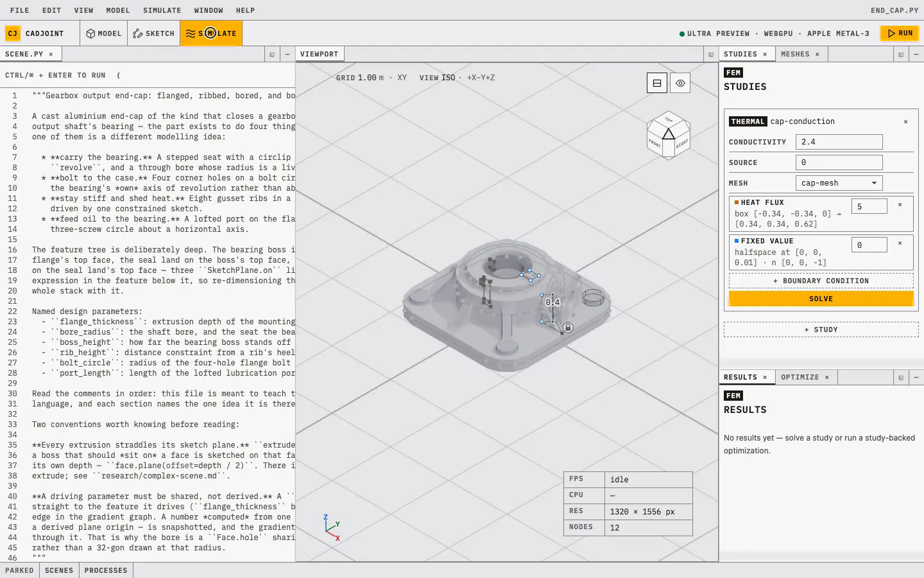The width and height of the screenshot is (924, 578).
Task: Remove the Heat Flux boundary condition
Action: click(x=900, y=205)
